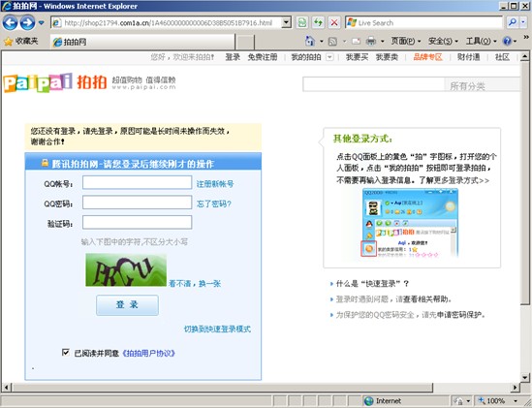Open the search provider dropdown arrow
Image resolution: width=532 pixels, height=408 pixels.
(x=523, y=22)
